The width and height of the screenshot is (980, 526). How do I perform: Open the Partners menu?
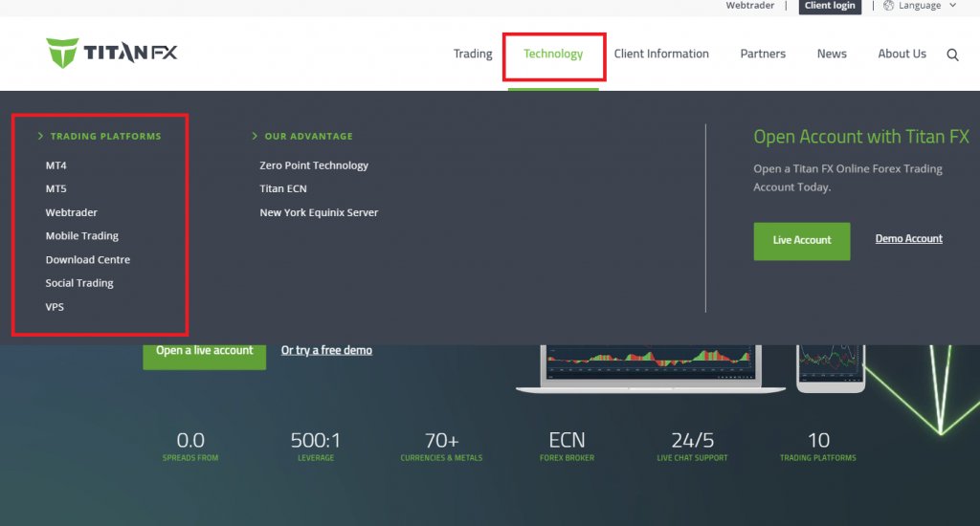click(x=763, y=54)
